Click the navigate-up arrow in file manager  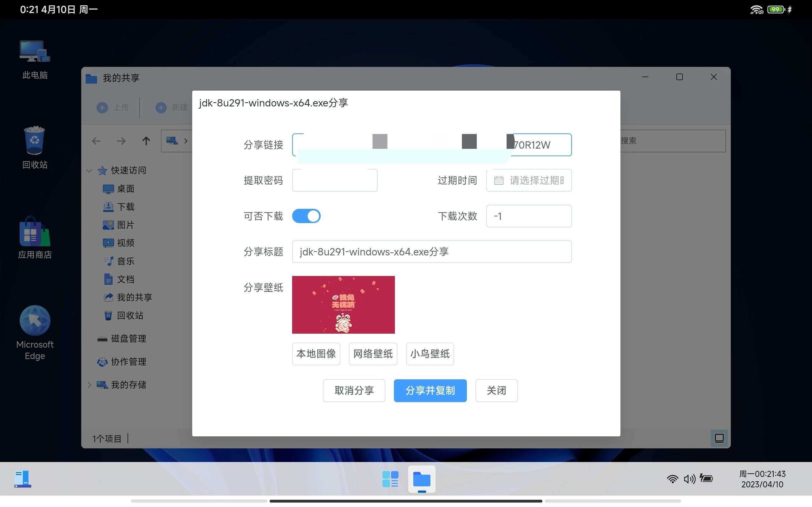146,141
